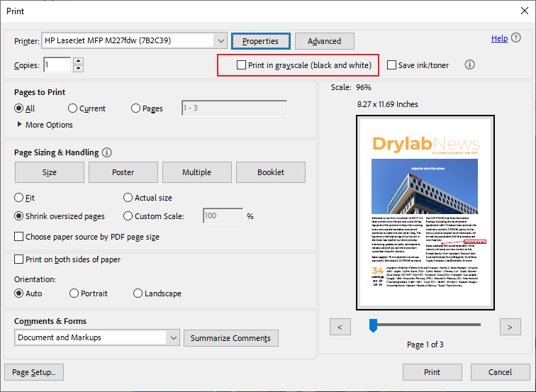Enable Print on both sides of paper
This screenshot has width=536, height=392.
tap(19, 259)
